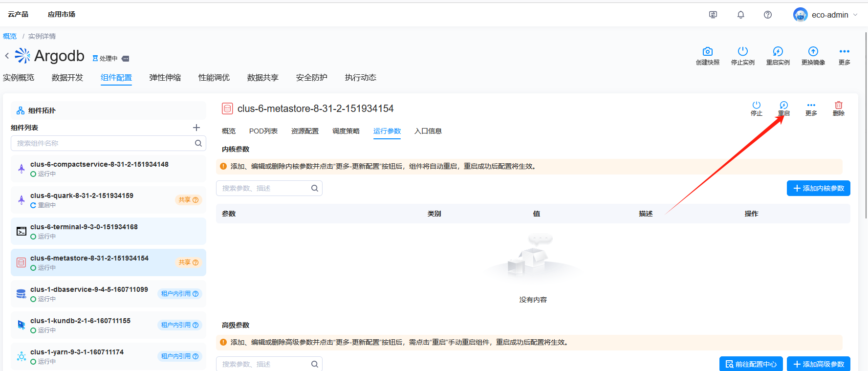
Task: Select clus-1-yarn-9-3-1-160711174 in list
Action: point(108,356)
